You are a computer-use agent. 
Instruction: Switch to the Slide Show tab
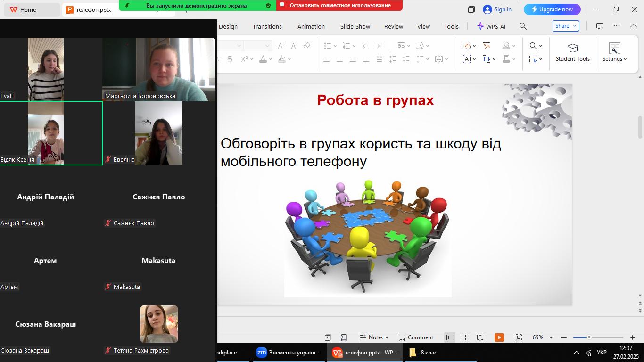pyautogui.click(x=355, y=26)
